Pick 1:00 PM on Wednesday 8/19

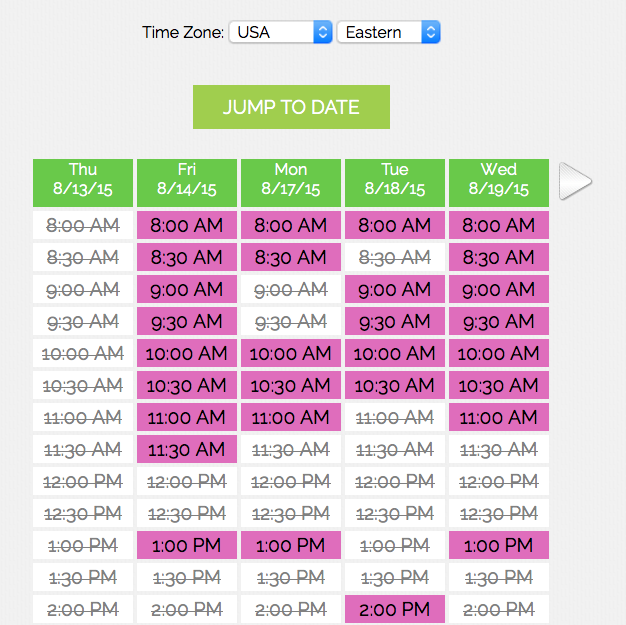coord(498,546)
